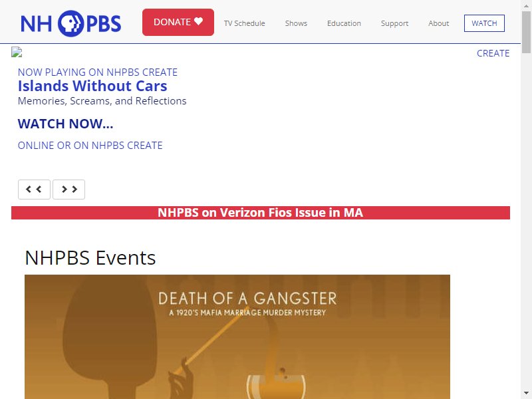
Task: Click the broken image icon below the logo
Action: click(17, 52)
